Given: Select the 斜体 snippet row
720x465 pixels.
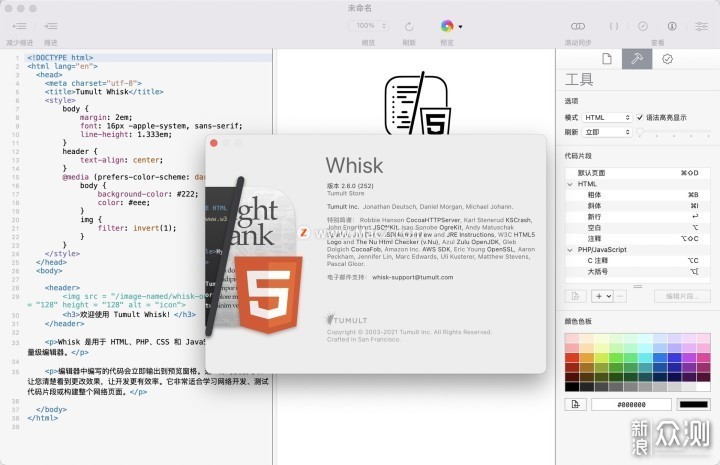Looking at the screenshot, I should [x=637, y=206].
